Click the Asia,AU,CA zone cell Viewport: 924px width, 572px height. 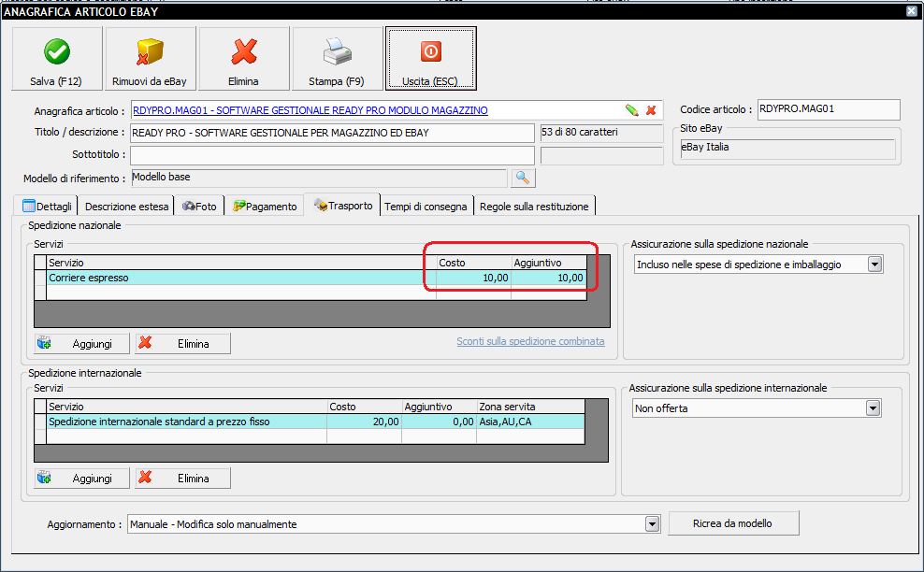pos(530,422)
